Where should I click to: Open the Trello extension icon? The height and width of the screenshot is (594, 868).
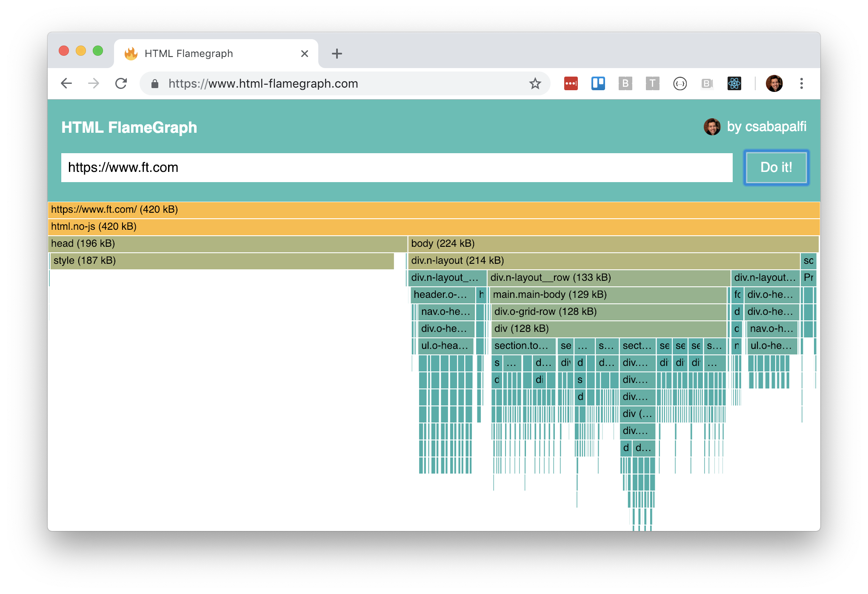point(598,83)
